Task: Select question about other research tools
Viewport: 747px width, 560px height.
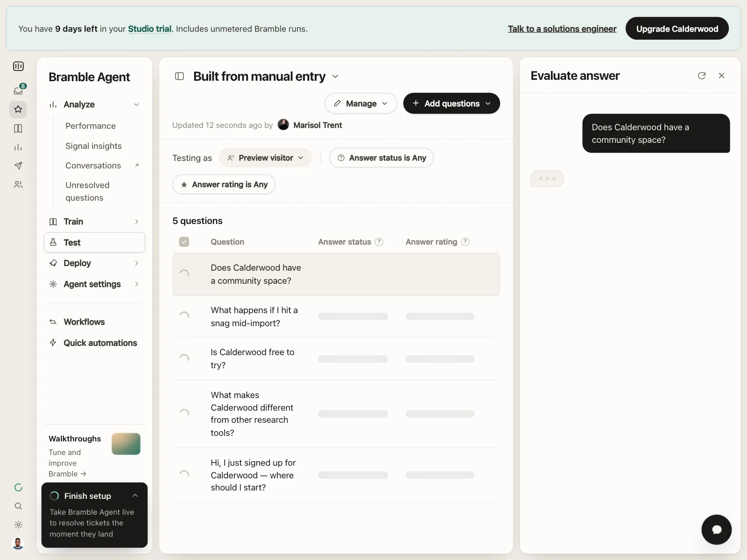Action: click(336, 414)
